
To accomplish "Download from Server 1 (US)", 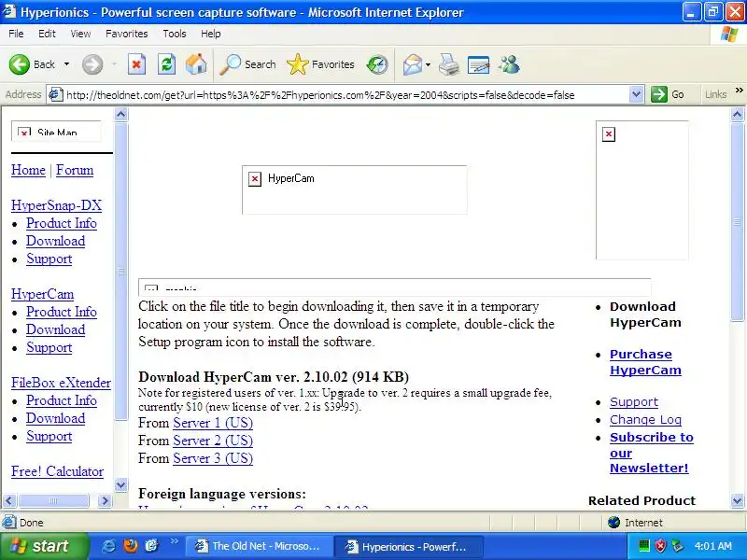I will 213,423.
